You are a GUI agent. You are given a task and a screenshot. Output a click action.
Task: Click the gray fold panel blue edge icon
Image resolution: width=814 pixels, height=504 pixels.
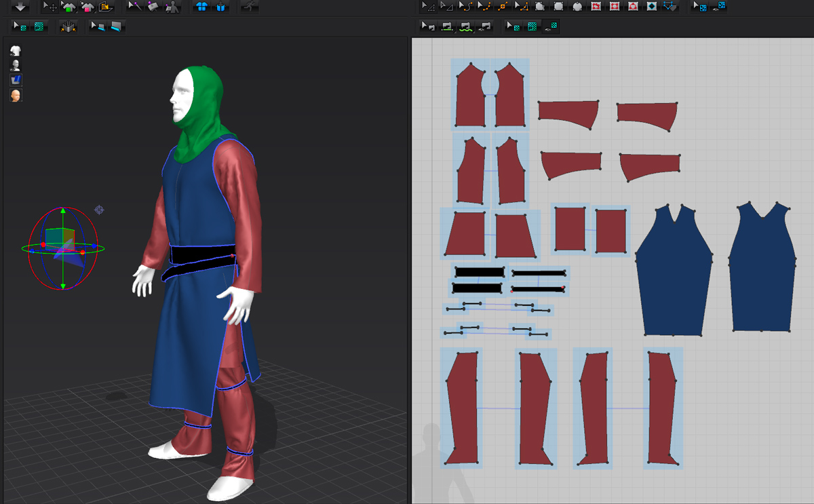coord(116,26)
